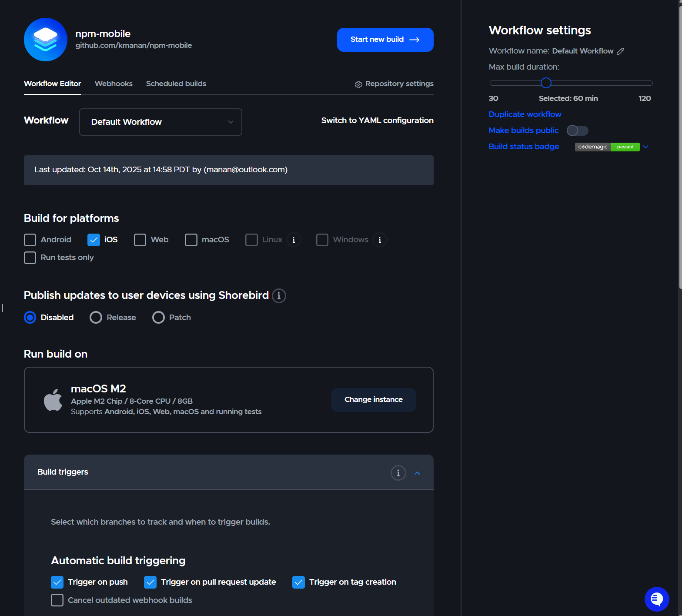This screenshot has width=682, height=616.
Task: Click Change instance button
Action: click(x=374, y=400)
